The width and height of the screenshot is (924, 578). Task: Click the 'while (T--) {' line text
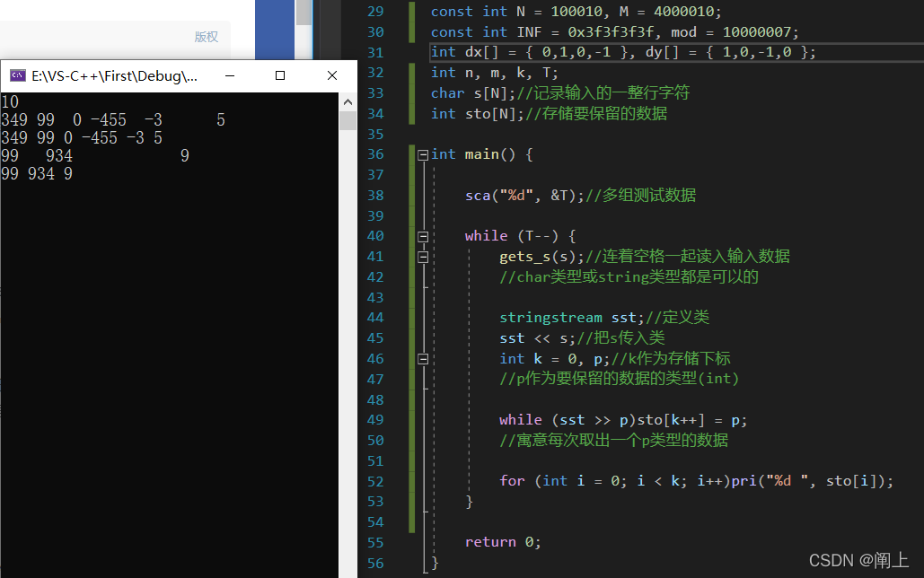(x=520, y=236)
